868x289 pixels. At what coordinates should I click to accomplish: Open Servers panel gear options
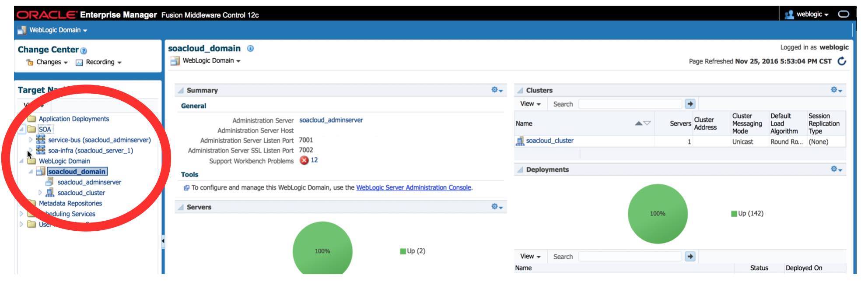(497, 207)
